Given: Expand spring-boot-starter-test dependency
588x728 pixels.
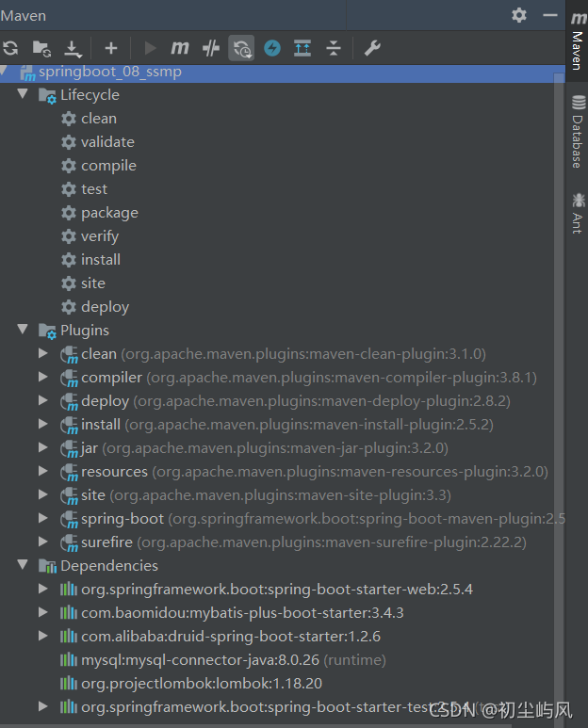Looking at the screenshot, I should (x=42, y=706).
